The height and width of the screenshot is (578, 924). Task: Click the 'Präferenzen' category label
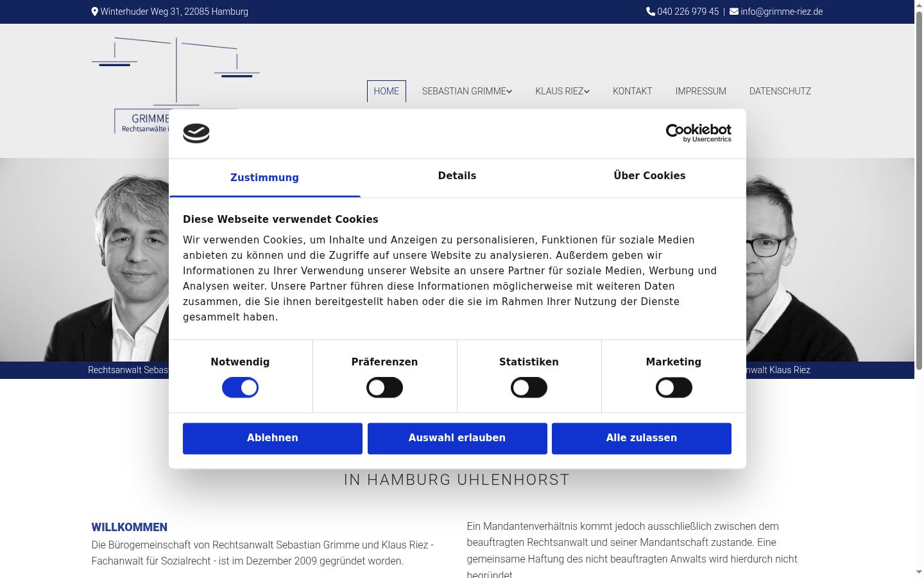point(384,362)
